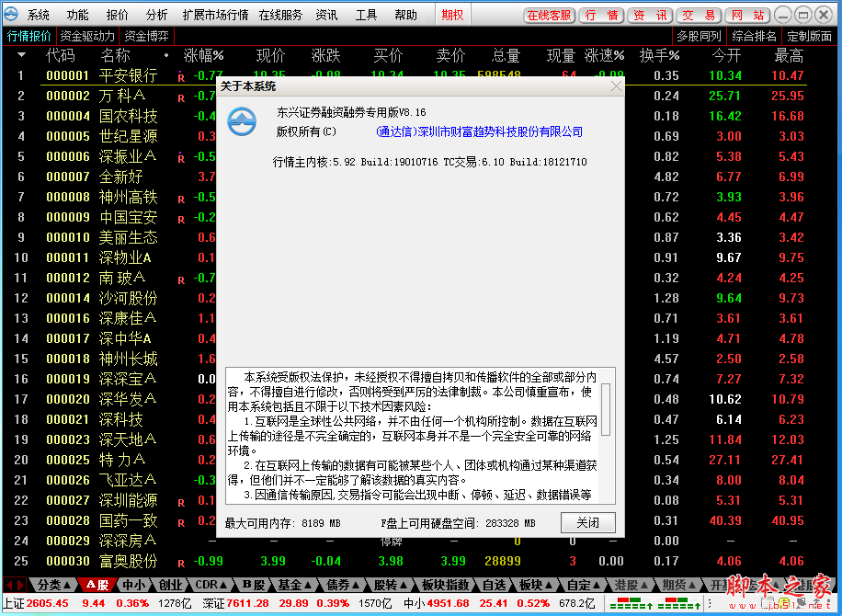Click the 综合排名 button
The height and width of the screenshot is (616, 842).
(754, 36)
